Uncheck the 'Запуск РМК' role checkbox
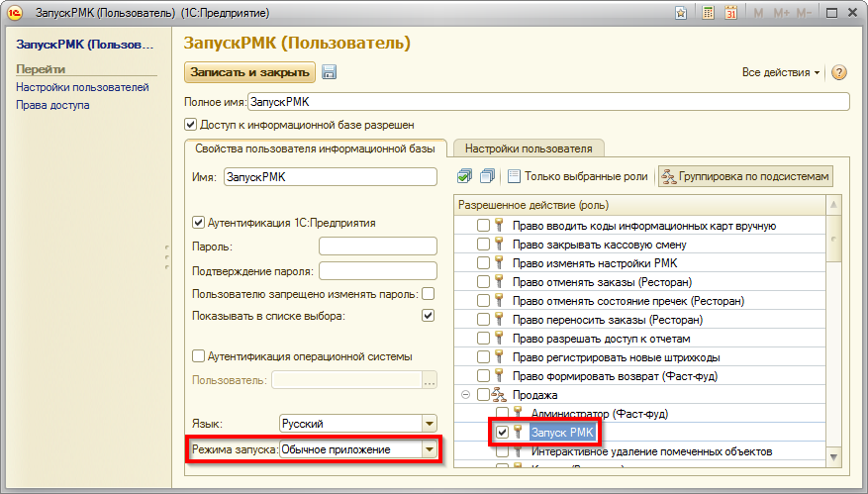Viewport: 868px width, 494px height. [x=503, y=433]
